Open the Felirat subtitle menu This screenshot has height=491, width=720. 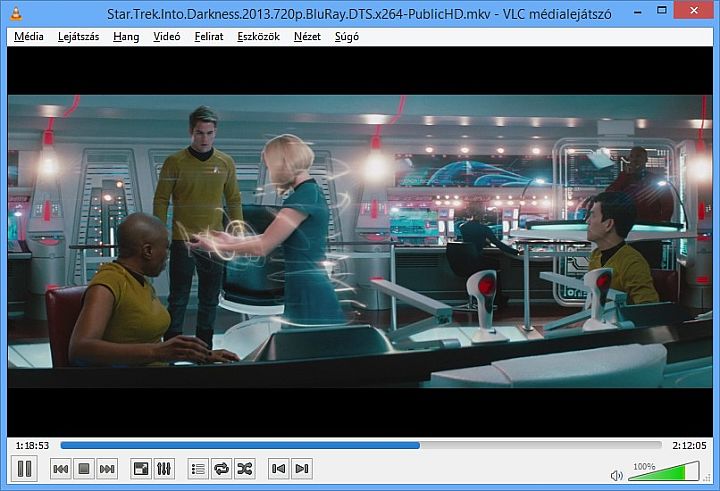pos(209,37)
